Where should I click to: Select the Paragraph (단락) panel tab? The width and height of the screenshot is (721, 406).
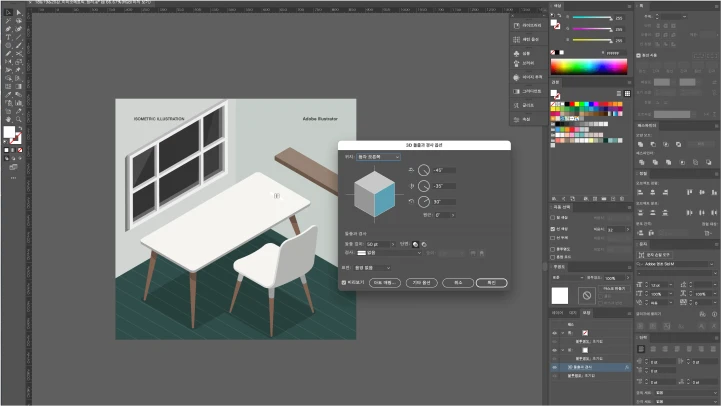tap(642, 337)
